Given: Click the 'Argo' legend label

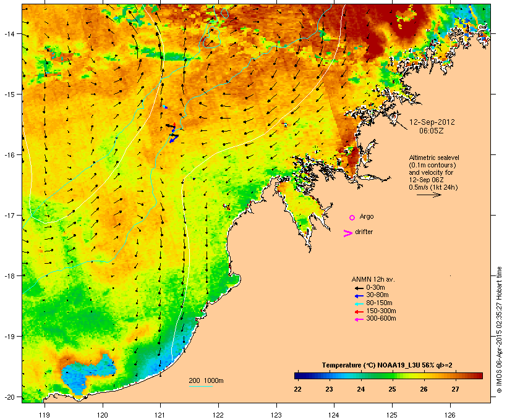Looking at the screenshot, I should point(367,216).
